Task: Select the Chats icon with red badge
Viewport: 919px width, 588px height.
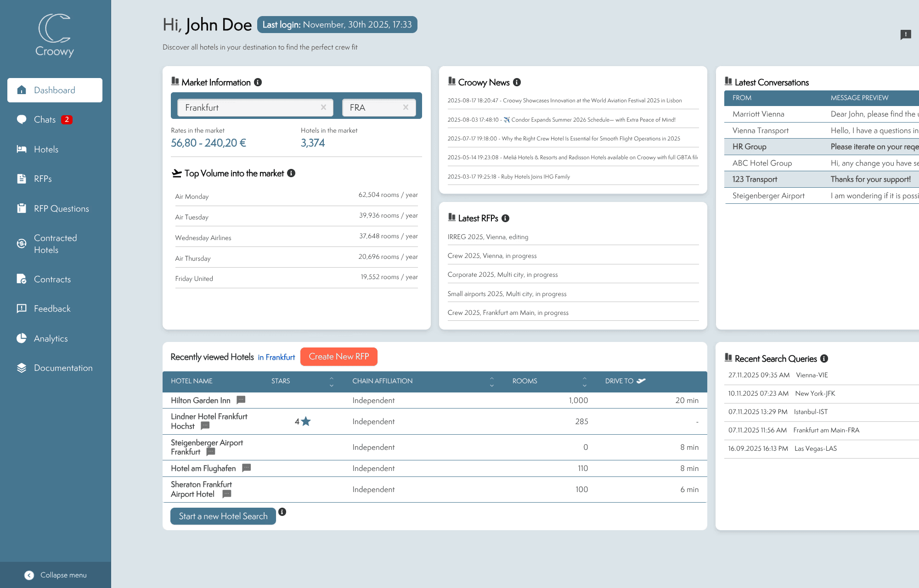Action: click(x=21, y=119)
